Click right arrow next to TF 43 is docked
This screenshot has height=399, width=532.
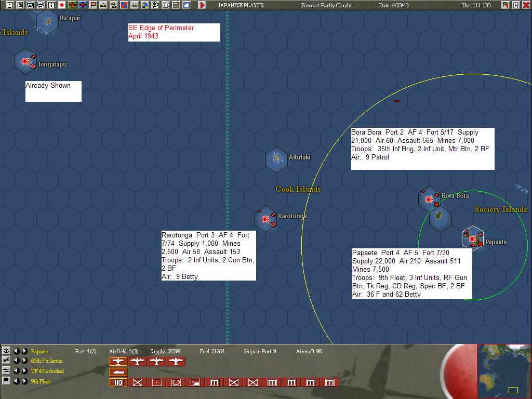[24, 370]
